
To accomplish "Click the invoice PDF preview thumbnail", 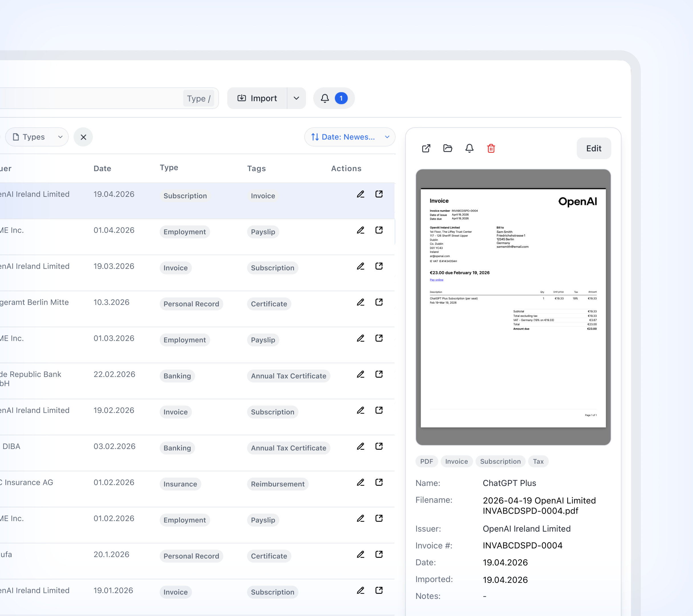I will click(x=513, y=307).
